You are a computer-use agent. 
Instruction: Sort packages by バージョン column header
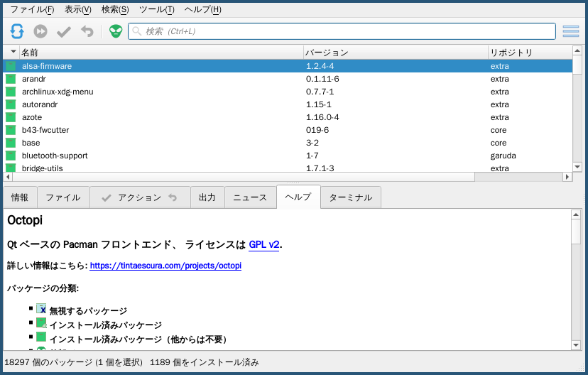(x=396, y=52)
